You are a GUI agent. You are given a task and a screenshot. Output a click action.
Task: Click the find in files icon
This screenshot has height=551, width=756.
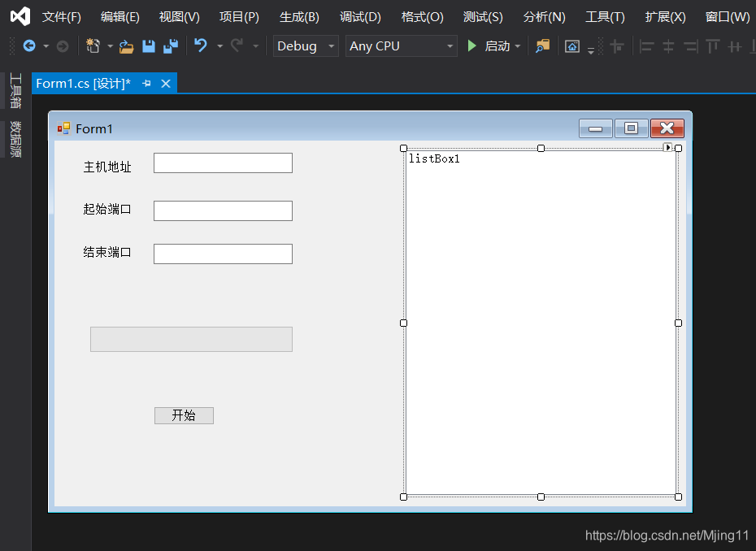pos(542,46)
